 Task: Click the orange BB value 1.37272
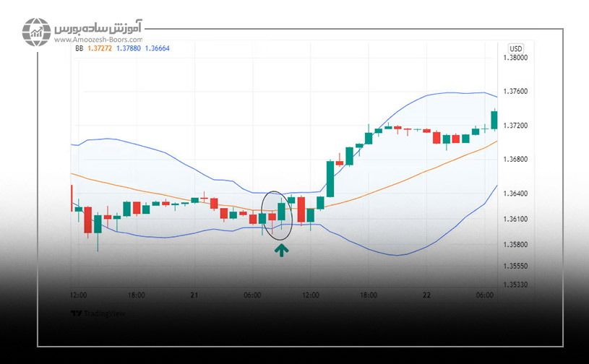pos(100,48)
